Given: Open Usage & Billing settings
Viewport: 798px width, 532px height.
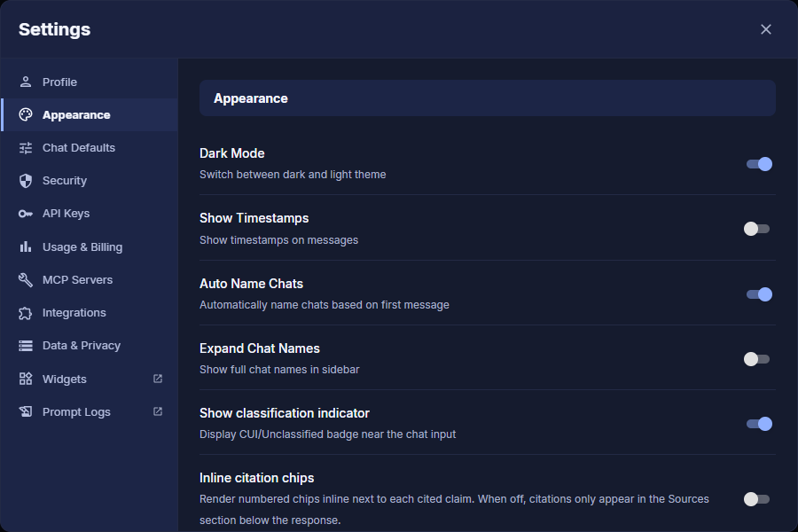Looking at the screenshot, I should pos(90,246).
